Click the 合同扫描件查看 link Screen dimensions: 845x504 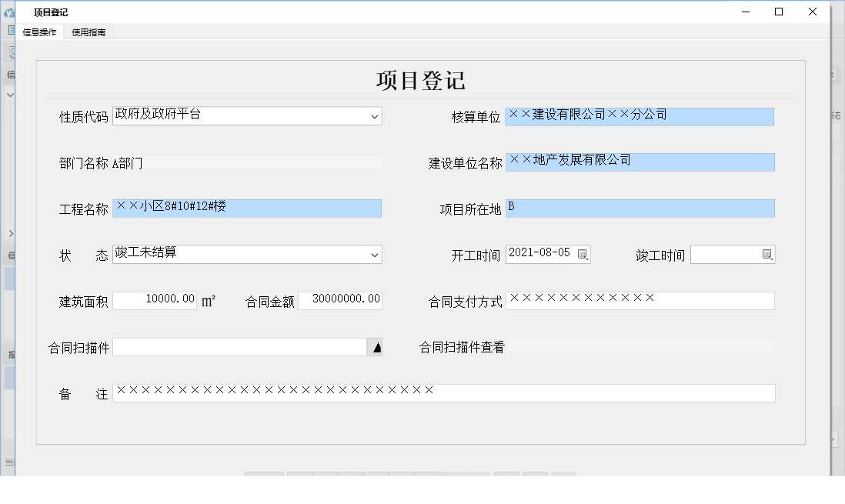(x=463, y=346)
